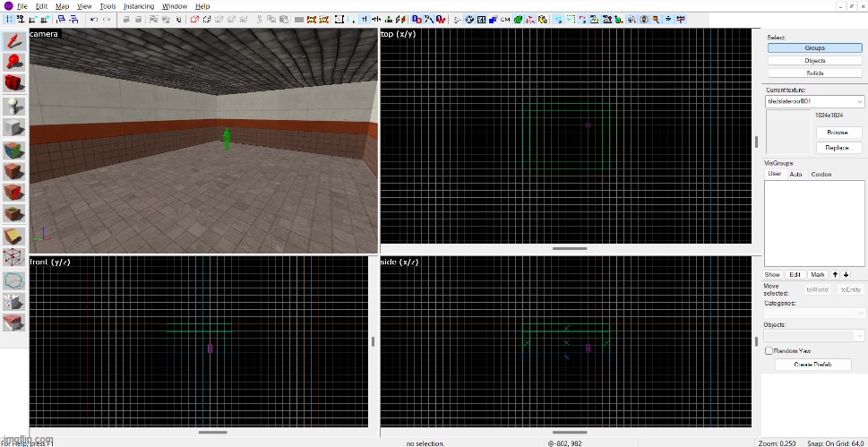Select the Selection tool (red arrow)

pyautogui.click(x=13, y=41)
